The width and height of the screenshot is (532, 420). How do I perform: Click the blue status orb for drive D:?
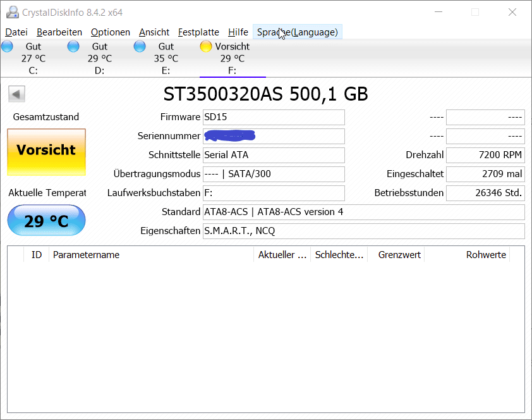(73, 46)
